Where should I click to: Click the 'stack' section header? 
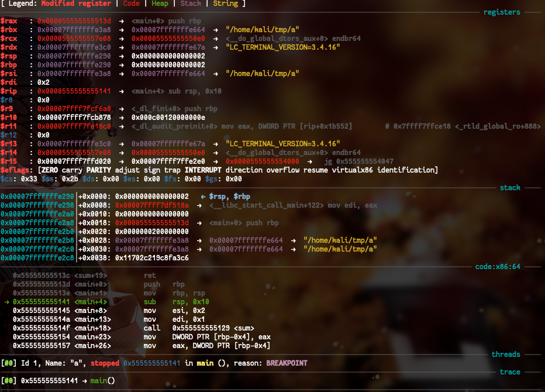(x=510, y=187)
